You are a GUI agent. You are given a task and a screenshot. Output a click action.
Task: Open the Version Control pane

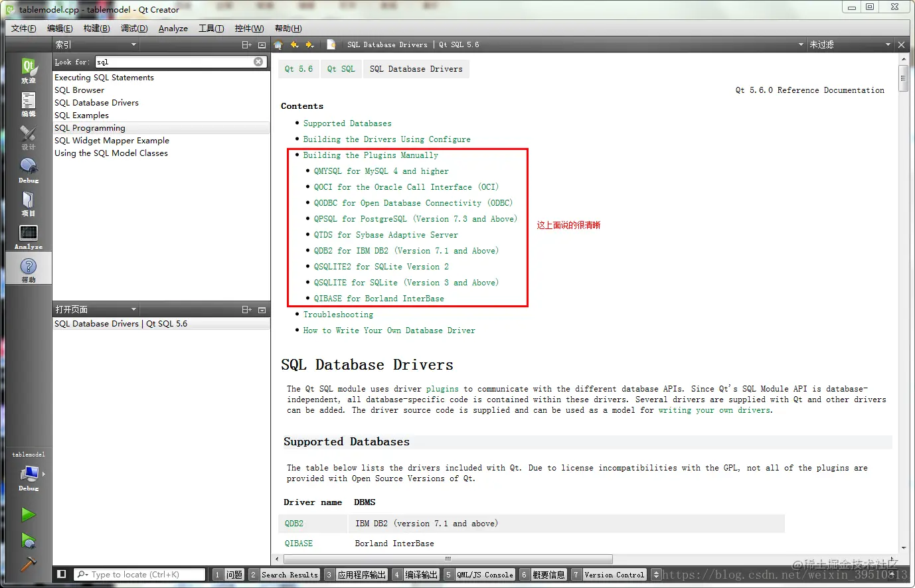coord(608,575)
